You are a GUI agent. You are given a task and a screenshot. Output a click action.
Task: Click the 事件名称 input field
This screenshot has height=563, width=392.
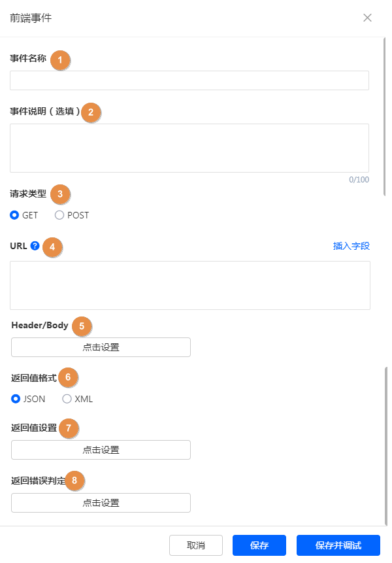[189, 80]
